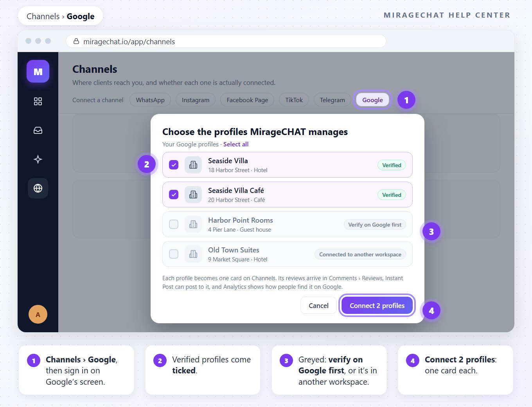
Task: Click the Seaside Villa profile name
Action: pyautogui.click(x=228, y=161)
